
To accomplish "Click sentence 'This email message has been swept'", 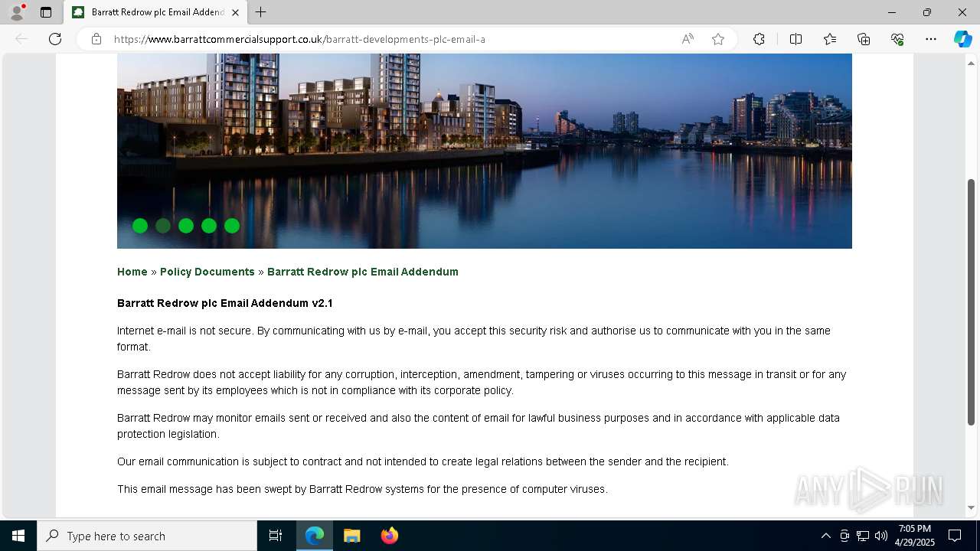I will pos(362,489).
